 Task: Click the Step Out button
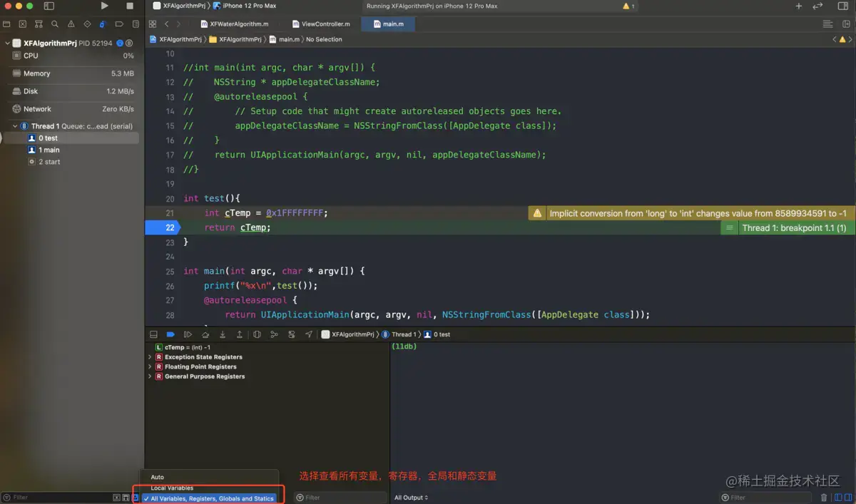(239, 334)
